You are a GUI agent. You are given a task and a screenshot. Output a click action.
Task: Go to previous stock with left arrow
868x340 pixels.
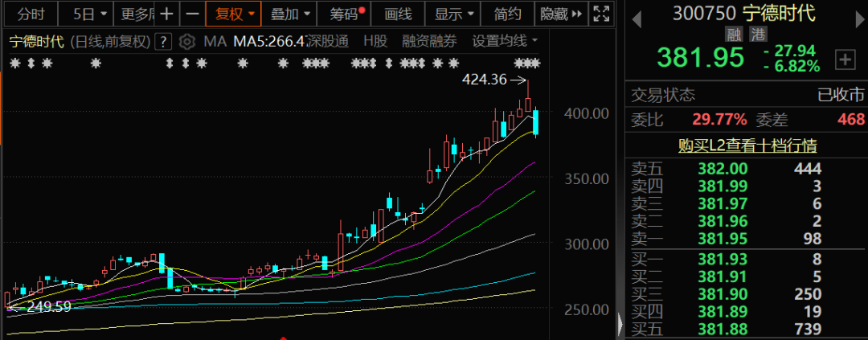(x=636, y=14)
